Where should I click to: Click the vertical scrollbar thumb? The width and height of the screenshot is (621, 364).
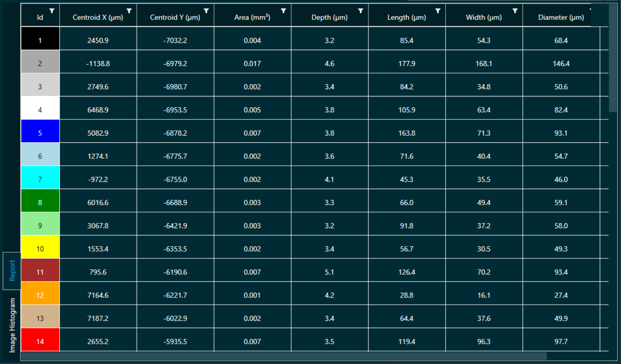(613, 58)
